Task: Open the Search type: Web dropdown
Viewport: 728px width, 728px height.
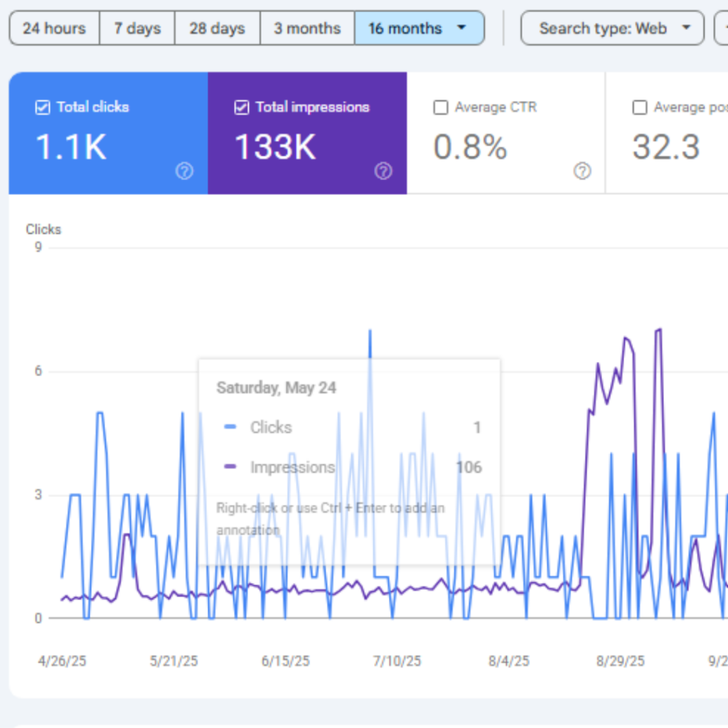Action: point(612,28)
